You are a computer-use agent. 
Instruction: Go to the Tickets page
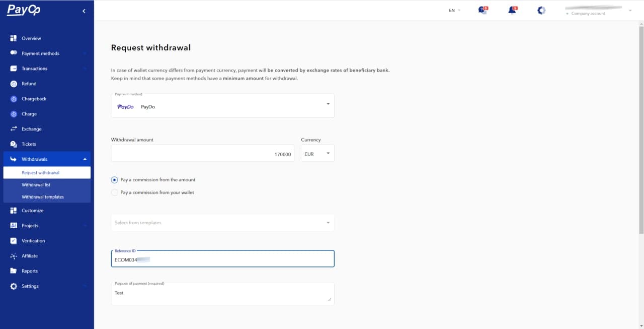pos(29,144)
